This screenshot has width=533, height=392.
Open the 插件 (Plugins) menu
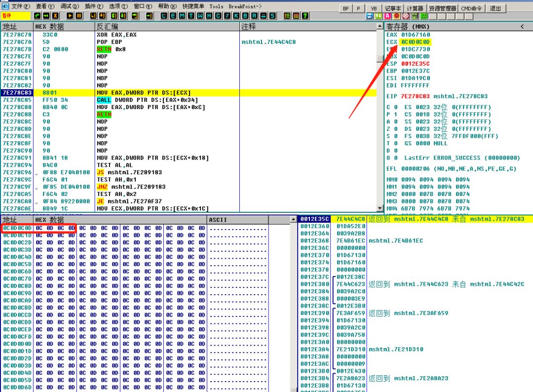coord(93,6)
